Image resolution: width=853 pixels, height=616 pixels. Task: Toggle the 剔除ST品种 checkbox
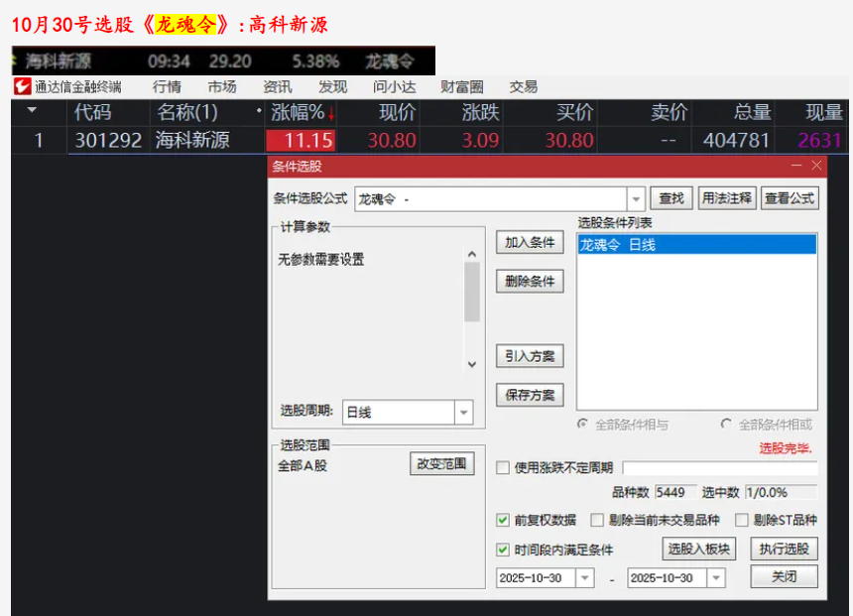(x=742, y=520)
